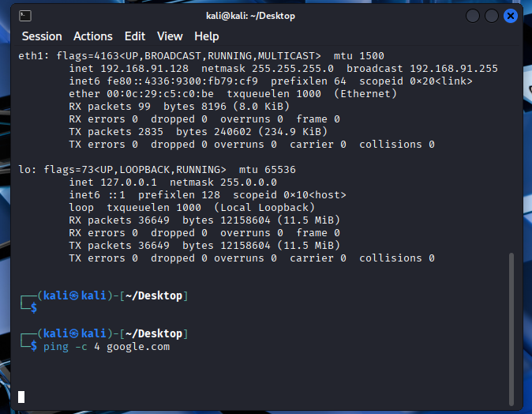This screenshot has width=532, height=414.
Task: Click the 'RX packets 36649' text
Action: pyautogui.click(x=119, y=220)
